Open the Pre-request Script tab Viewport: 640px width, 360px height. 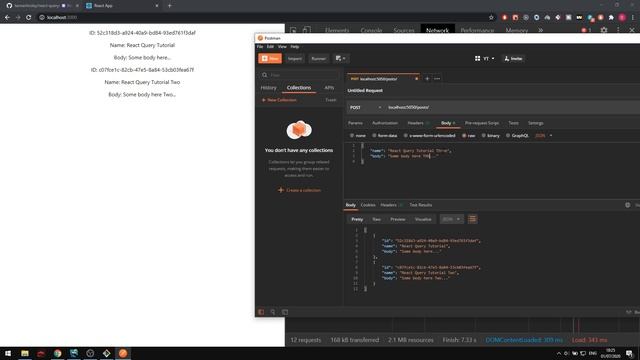click(482, 123)
